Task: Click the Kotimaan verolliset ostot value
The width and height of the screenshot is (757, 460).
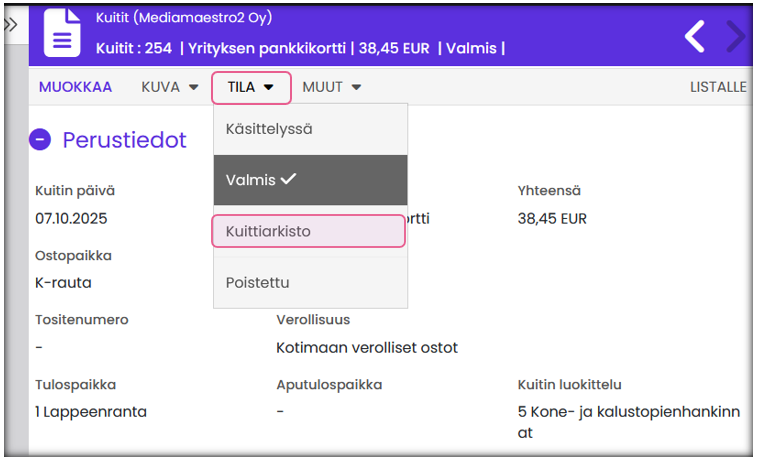Action: tap(367, 348)
